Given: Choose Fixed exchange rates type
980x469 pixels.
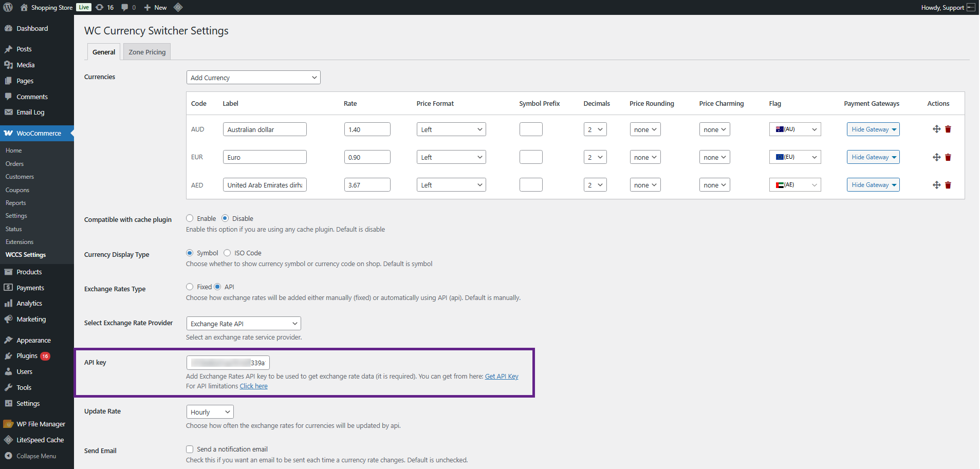Looking at the screenshot, I should [x=190, y=287].
